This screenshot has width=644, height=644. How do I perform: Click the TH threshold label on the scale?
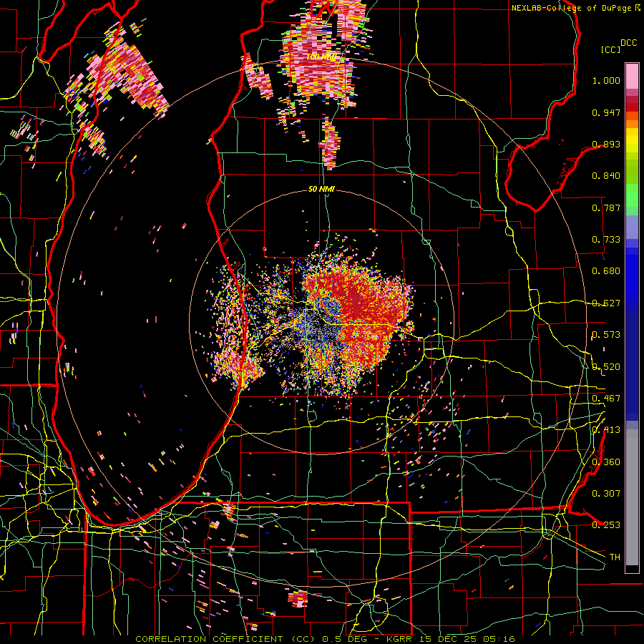615,557
